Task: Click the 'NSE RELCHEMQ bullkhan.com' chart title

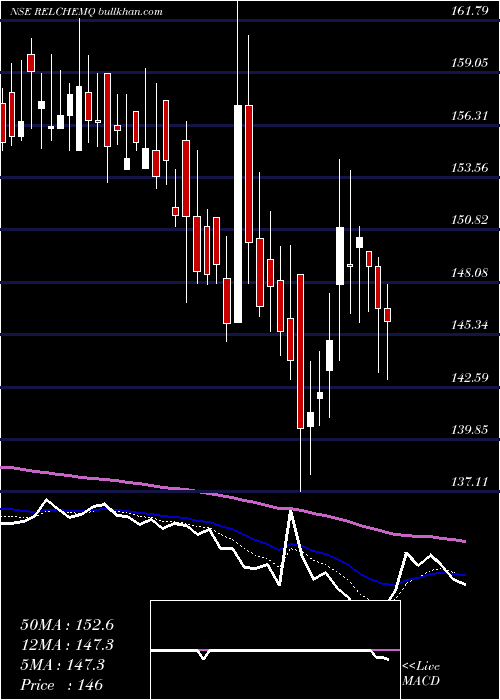Action: coord(87,12)
